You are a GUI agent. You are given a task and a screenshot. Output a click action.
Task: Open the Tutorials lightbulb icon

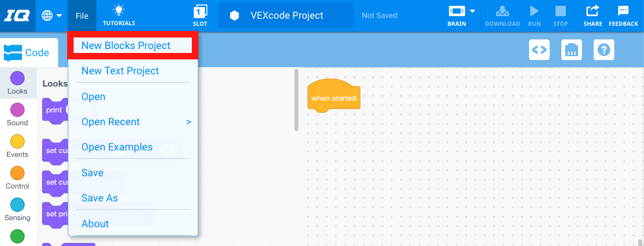pyautogui.click(x=119, y=10)
